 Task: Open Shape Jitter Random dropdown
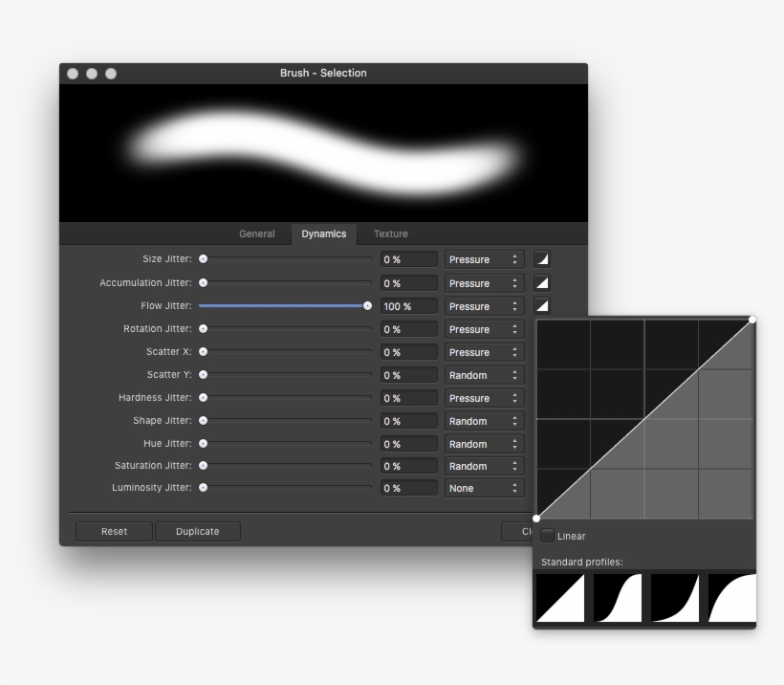484,421
